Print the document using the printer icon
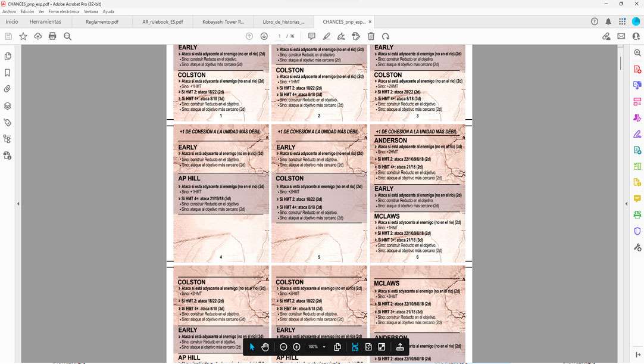 [x=52, y=36]
